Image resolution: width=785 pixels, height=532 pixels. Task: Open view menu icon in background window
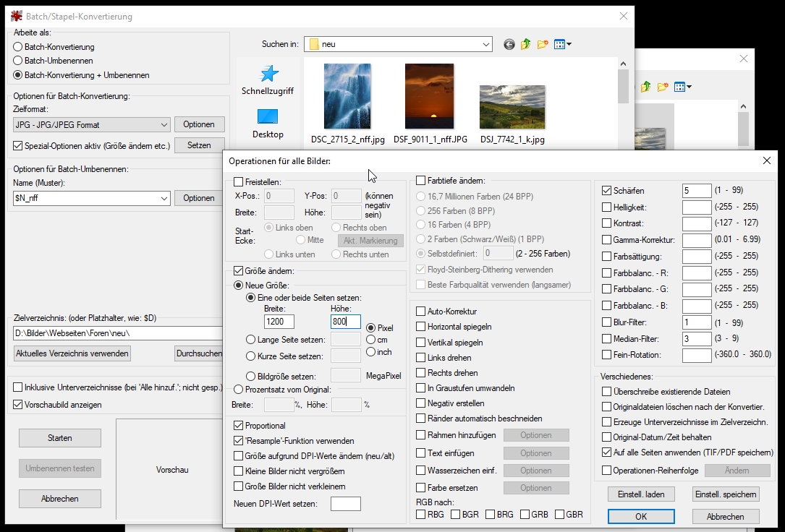click(x=683, y=87)
